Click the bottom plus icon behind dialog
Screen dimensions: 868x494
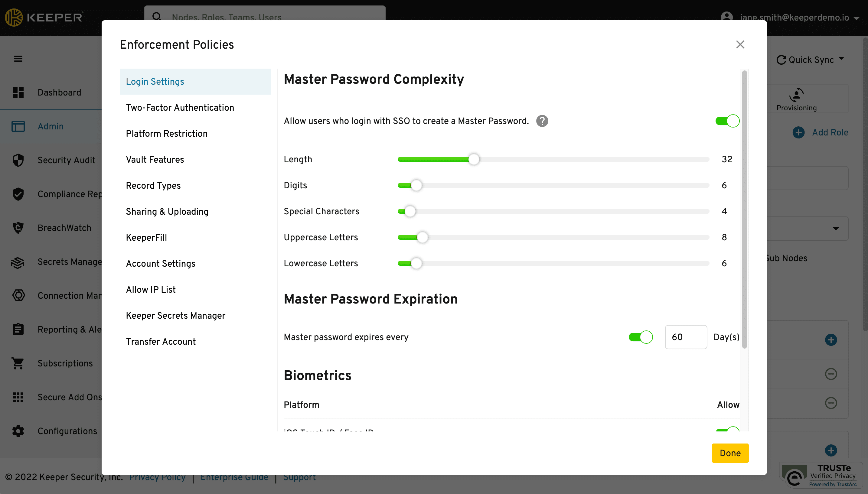tap(831, 450)
